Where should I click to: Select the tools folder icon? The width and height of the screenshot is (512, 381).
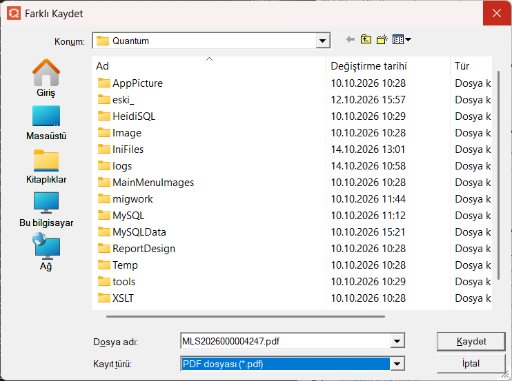pos(104,281)
